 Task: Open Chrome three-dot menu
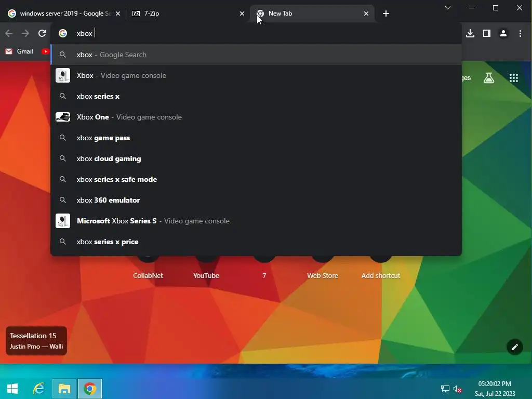click(520, 33)
